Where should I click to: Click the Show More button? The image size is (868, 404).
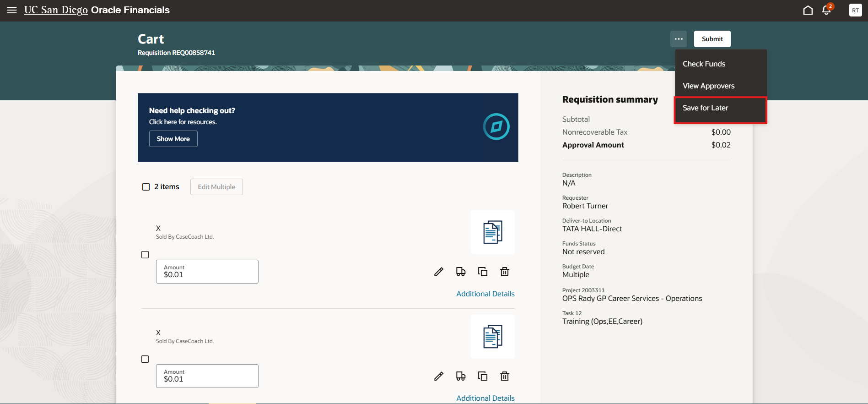point(173,139)
